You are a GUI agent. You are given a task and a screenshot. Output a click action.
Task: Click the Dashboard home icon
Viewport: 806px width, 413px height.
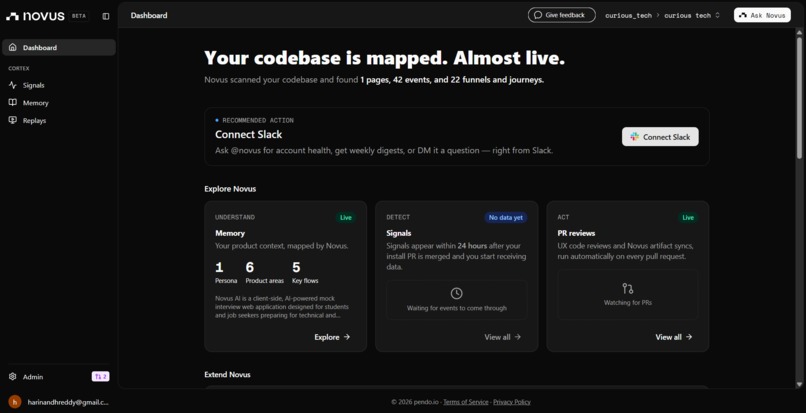tap(13, 47)
